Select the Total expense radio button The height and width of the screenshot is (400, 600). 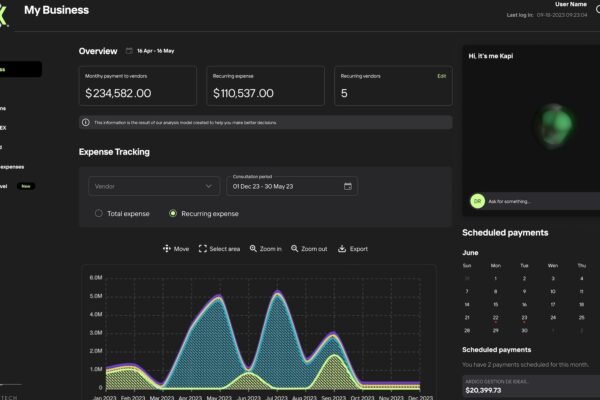tap(98, 213)
